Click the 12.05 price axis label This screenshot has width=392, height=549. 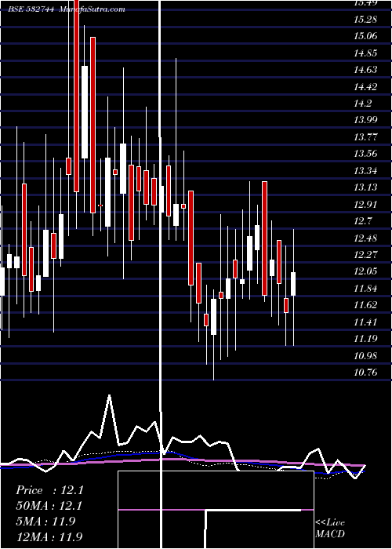coord(365,271)
